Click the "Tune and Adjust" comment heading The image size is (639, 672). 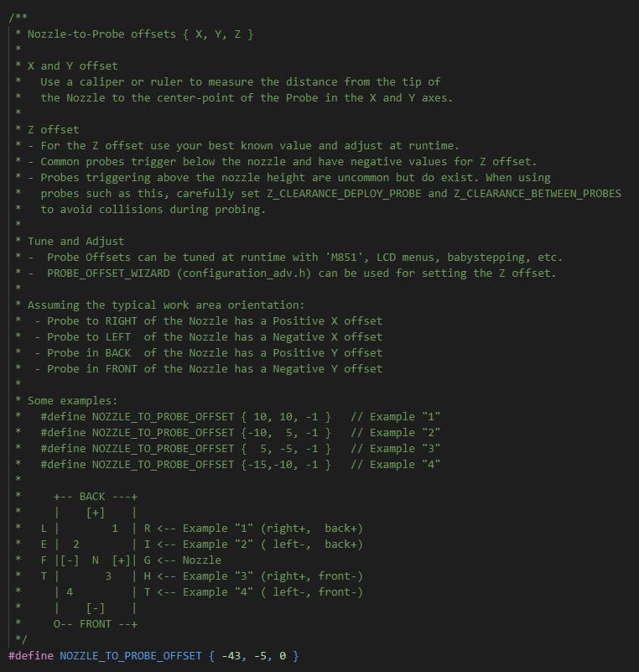click(x=75, y=241)
